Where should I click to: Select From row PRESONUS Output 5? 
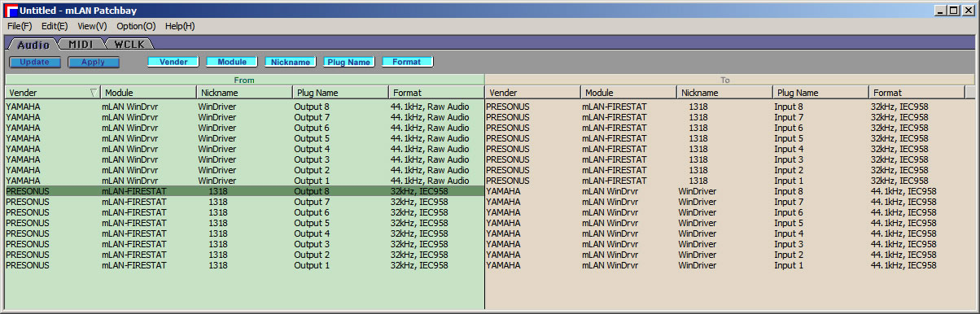pos(244,223)
